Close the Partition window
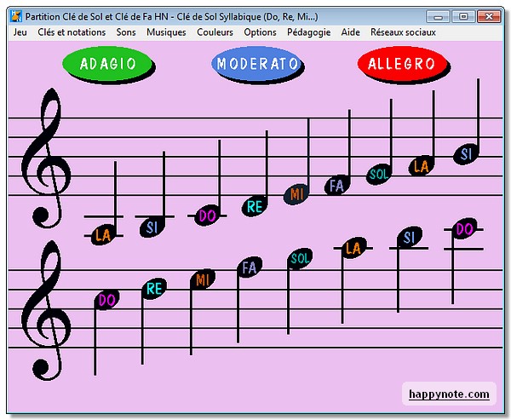The height and width of the screenshot is (420, 511). (489, 16)
